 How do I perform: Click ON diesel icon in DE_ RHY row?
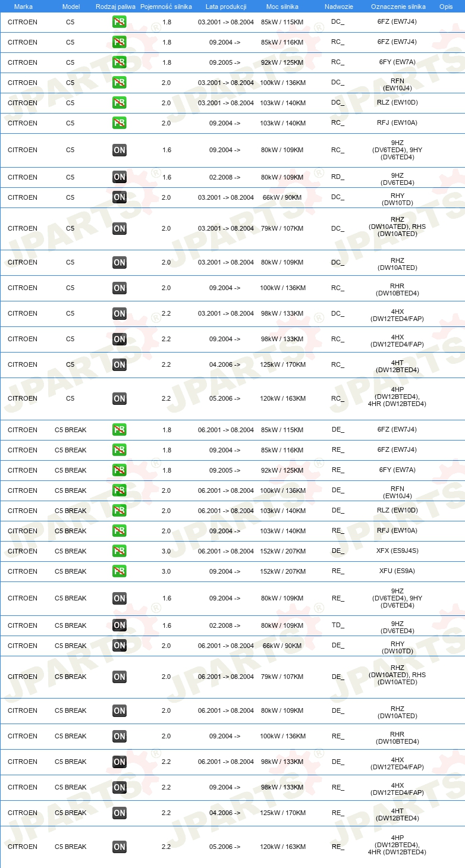120,646
